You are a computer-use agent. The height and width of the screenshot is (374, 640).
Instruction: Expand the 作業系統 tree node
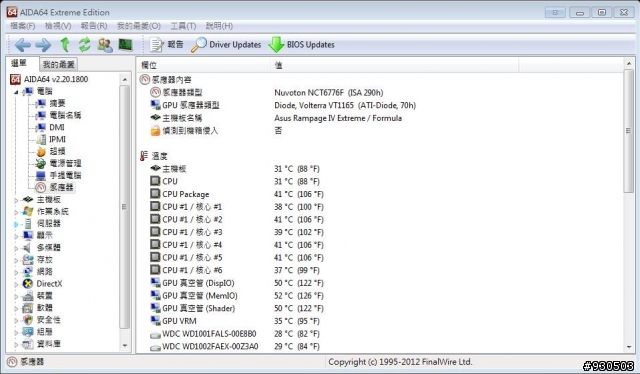coord(16,212)
